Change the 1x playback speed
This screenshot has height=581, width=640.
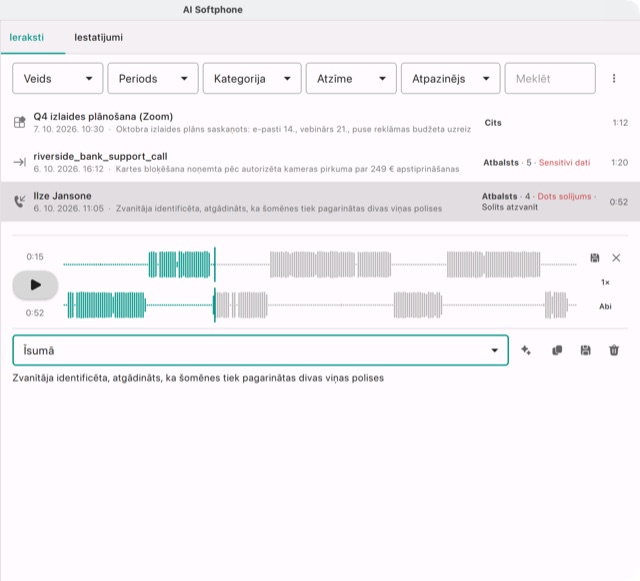605,282
